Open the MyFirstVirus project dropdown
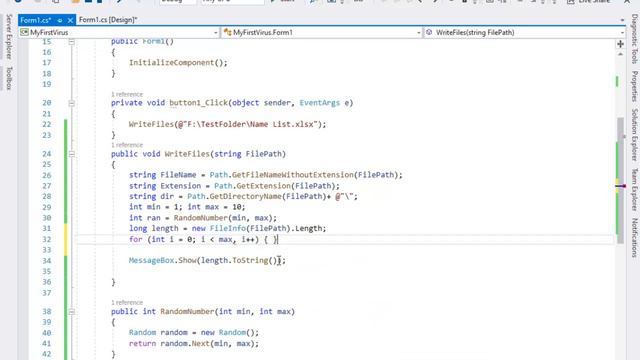 (216, 33)
